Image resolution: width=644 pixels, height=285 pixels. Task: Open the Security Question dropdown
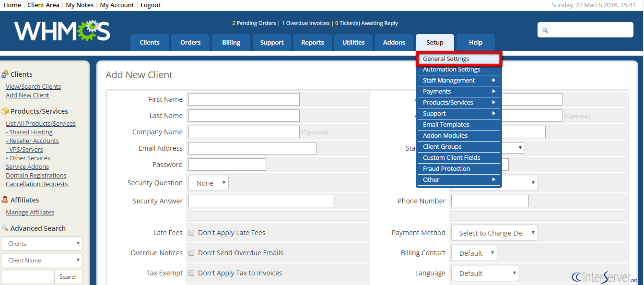click(x=209, y=183)
